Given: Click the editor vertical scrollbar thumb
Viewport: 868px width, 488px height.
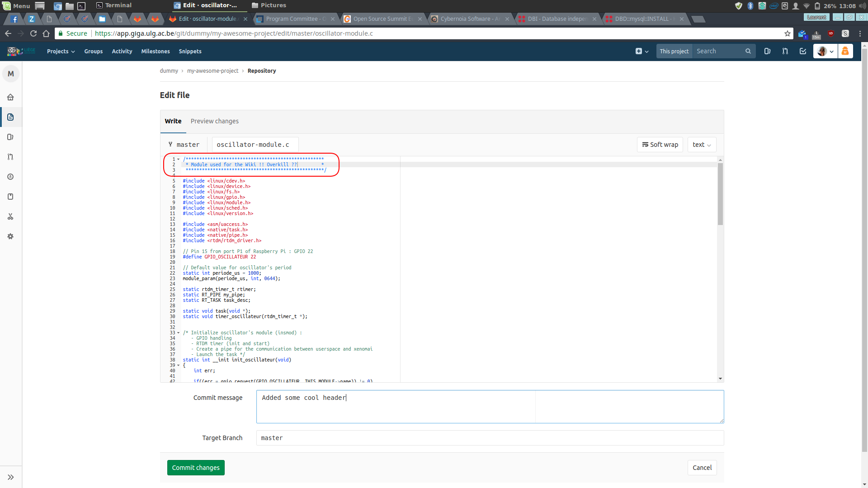Looking at the screenshot, I should (x=720, y=194).
